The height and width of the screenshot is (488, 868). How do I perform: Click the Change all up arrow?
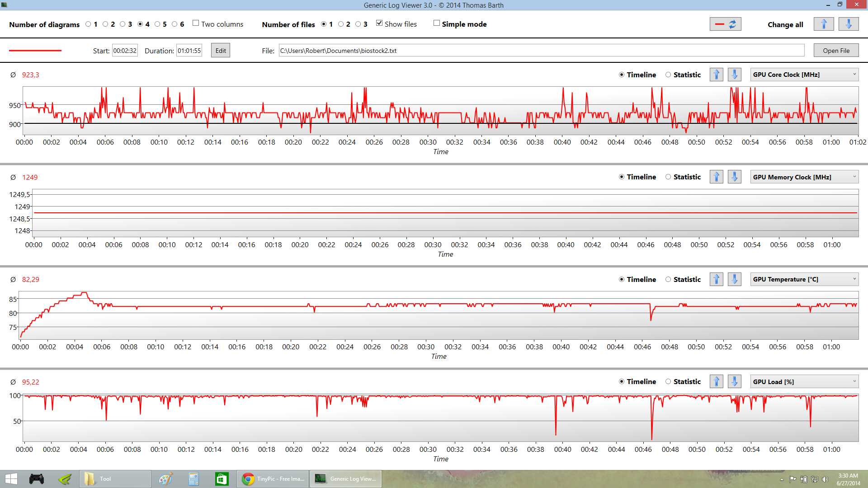pos(824,24)
